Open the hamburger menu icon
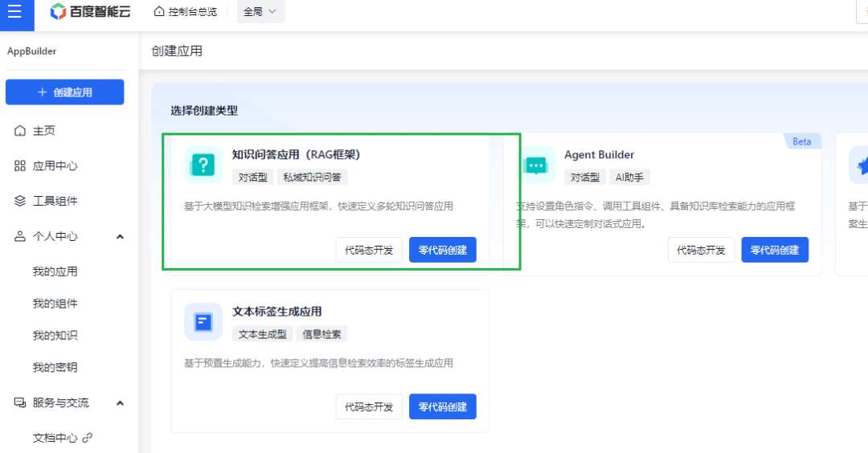The height and width of the screenshot is (453, 868). (x=14, y=11)
